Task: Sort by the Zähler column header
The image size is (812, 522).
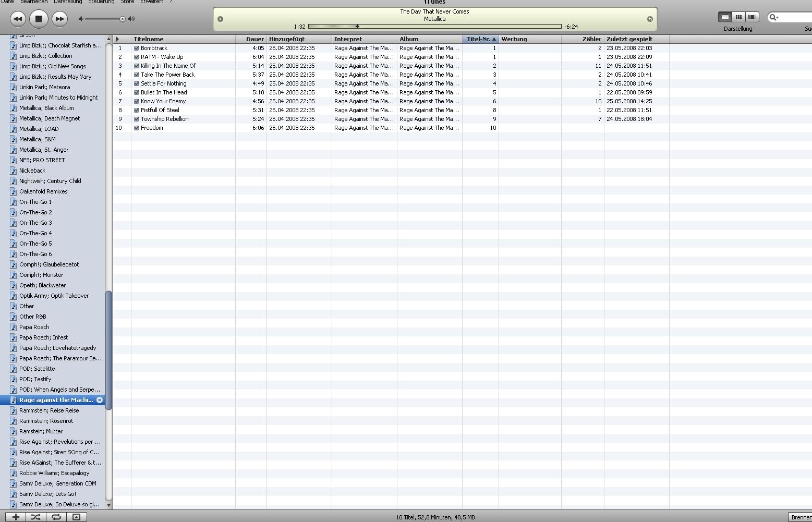Action: point(583,39)
